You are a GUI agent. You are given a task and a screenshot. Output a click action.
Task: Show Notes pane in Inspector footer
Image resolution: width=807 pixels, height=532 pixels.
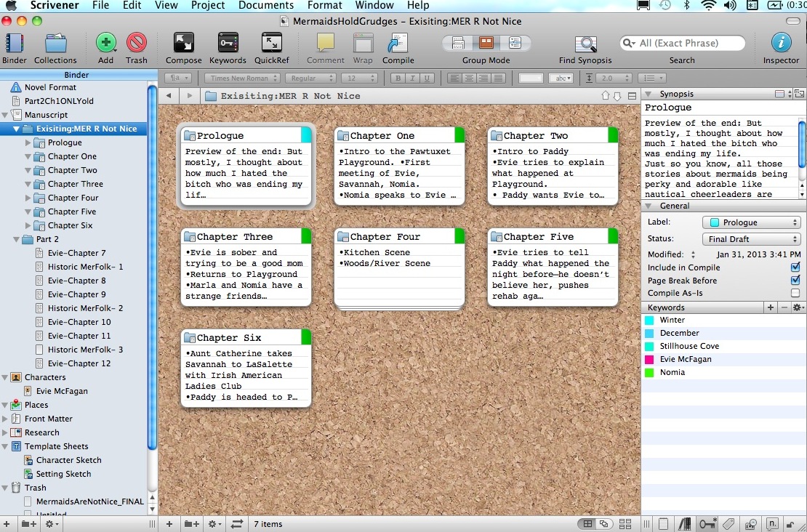(663, 524)
